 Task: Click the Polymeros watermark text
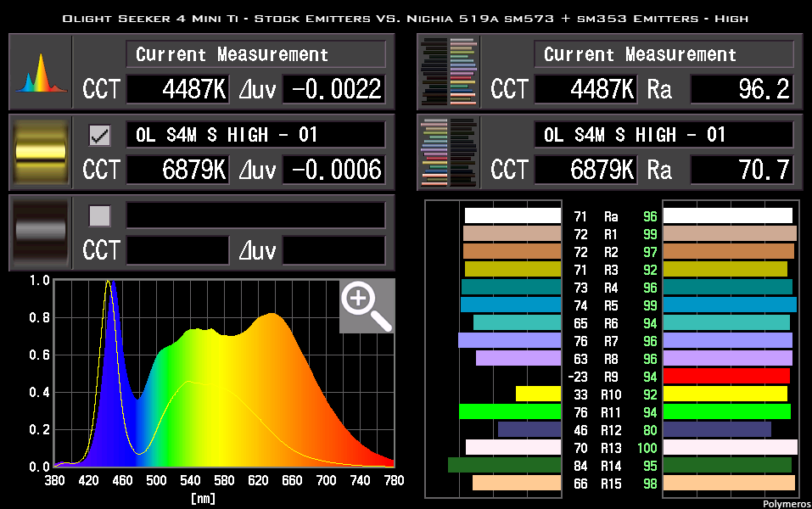(x=785, y=502)
